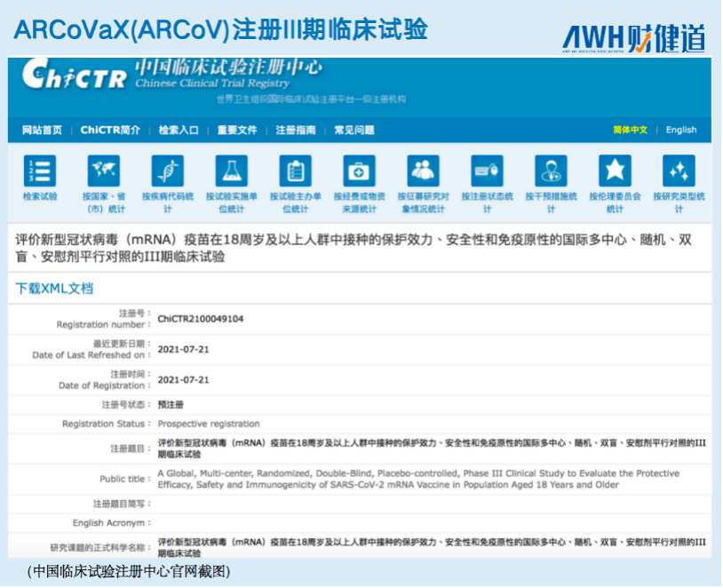Click 常见问题 in navigation bar
Viewport: 723px width, 588px height.
click(354, 130)
